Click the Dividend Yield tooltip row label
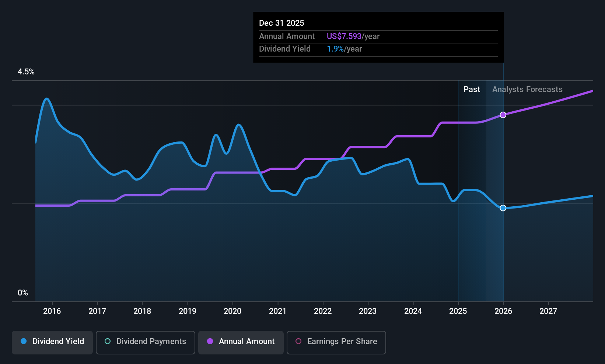The width and height of the screenshot is (605, 364). (285, 49)
